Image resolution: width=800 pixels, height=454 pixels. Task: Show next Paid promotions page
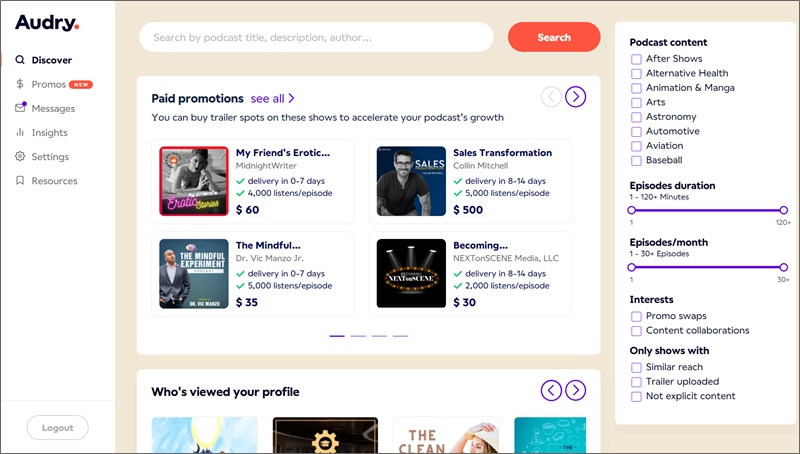pos(575,97)
